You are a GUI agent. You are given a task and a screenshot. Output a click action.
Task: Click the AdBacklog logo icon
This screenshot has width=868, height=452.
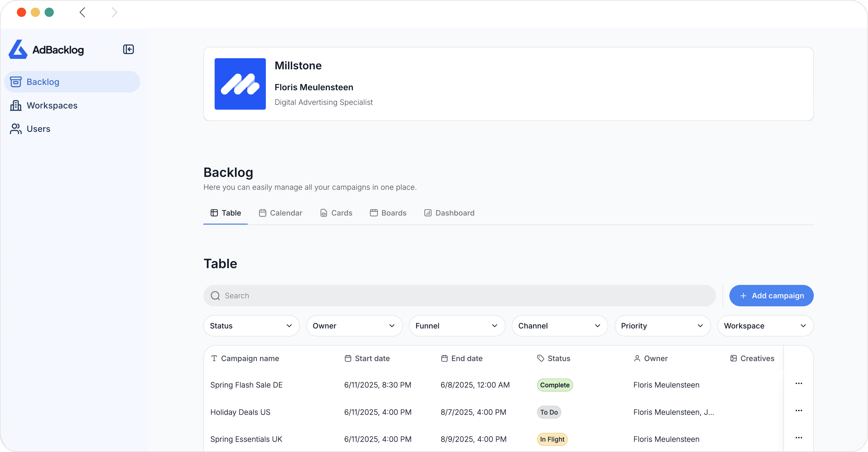point(17,49)
